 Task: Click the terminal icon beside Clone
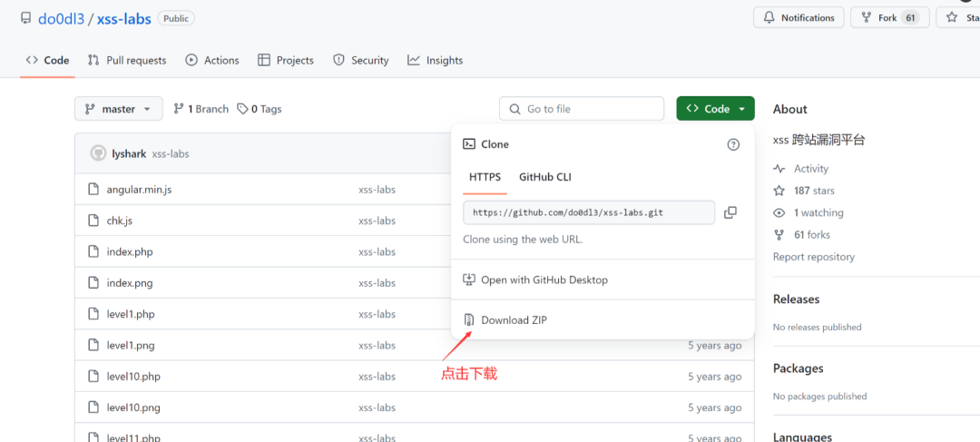click(x=469, y=144)
